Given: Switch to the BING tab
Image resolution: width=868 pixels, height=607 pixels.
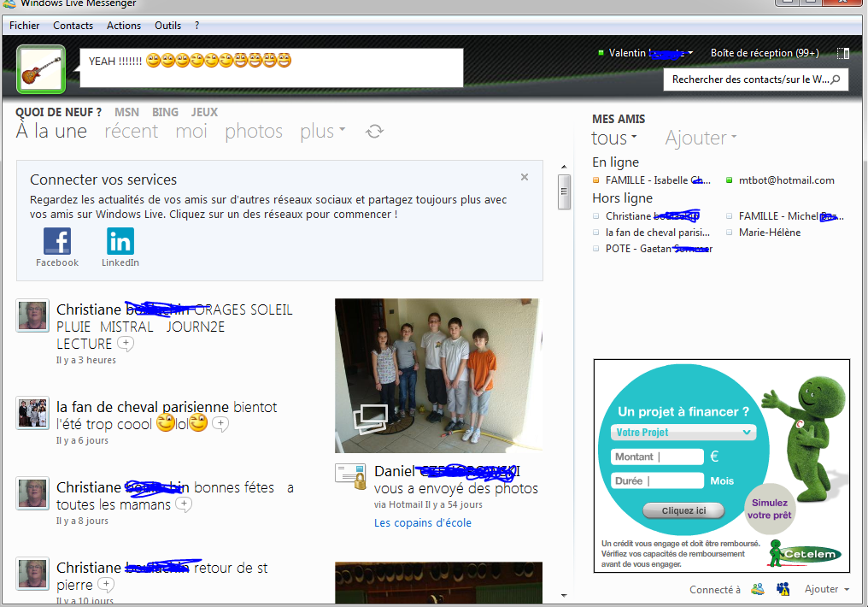Looking at the screenshot, I should point(166,113).
